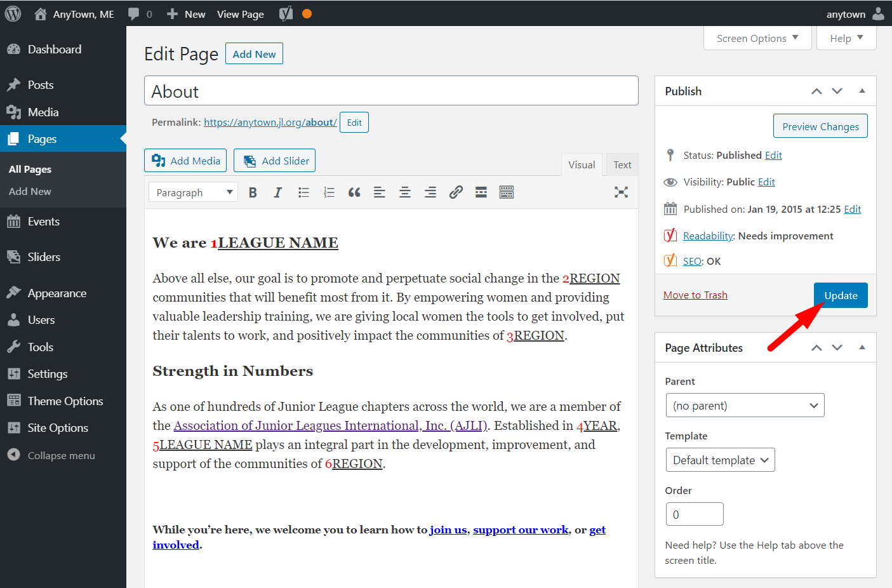
Task: Collapse the Publish panel
Action: pos(862,91)
